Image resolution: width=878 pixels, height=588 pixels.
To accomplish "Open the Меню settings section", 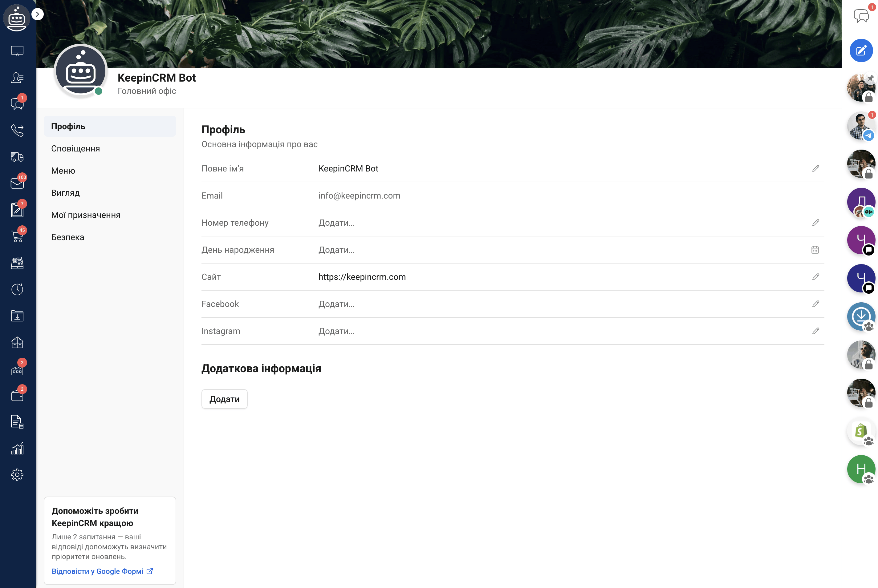I will [110, 171].
